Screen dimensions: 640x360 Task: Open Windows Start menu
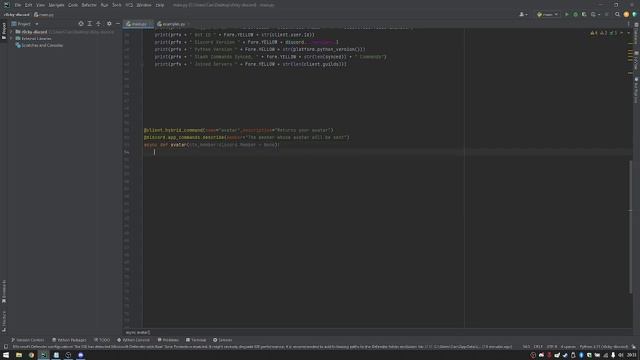point(6,356)
